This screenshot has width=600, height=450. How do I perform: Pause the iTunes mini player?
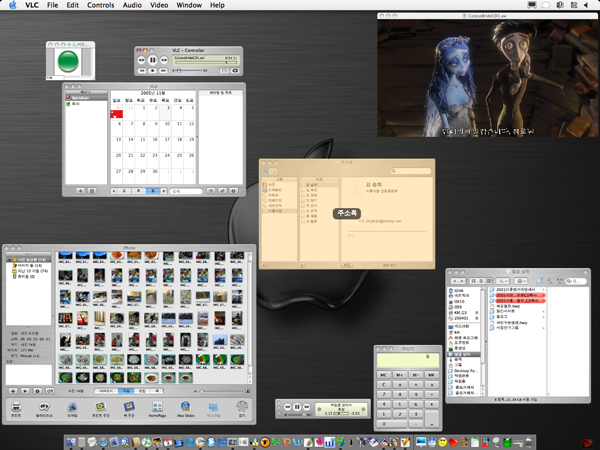(x=297, y=407)
